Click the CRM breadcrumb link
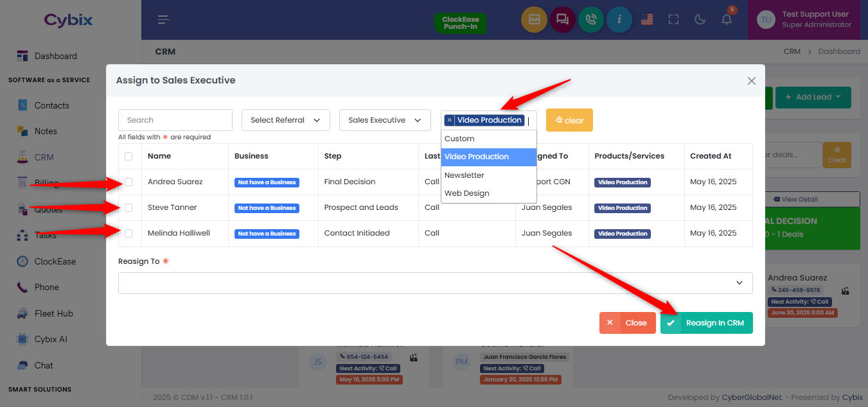Viewport: 868px width, 407px height. click(792, 51)
